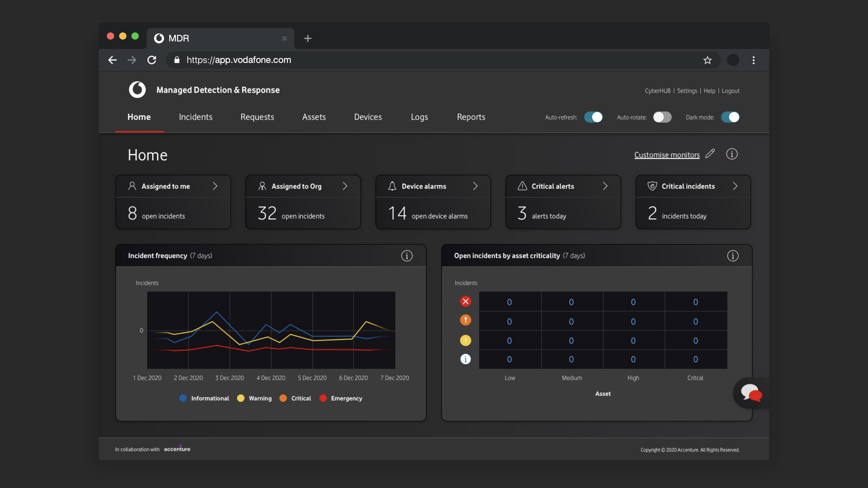Click the red Emergency legend swatch
The width and height of the screenshot is (868, 488).
click(x=323, y=398)
